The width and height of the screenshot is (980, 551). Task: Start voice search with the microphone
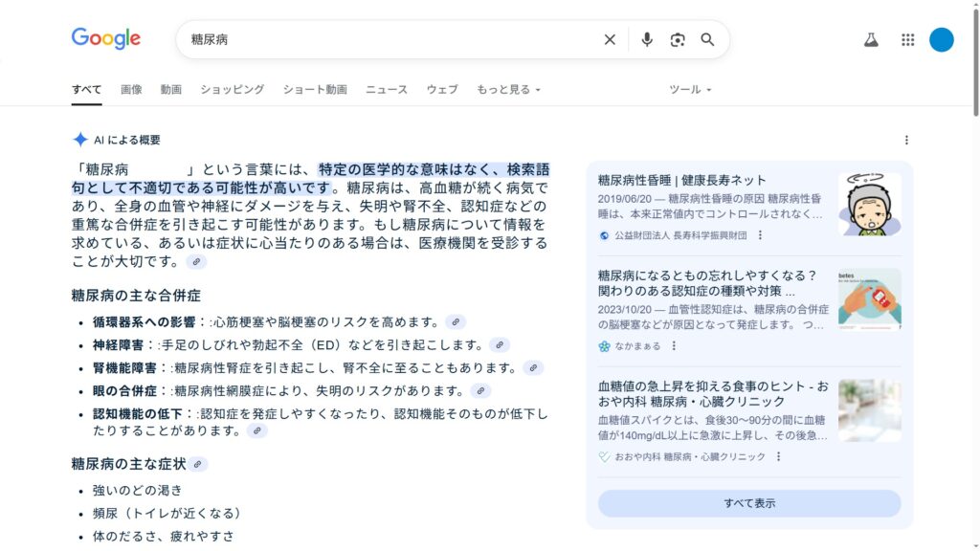tap(647, 39)
